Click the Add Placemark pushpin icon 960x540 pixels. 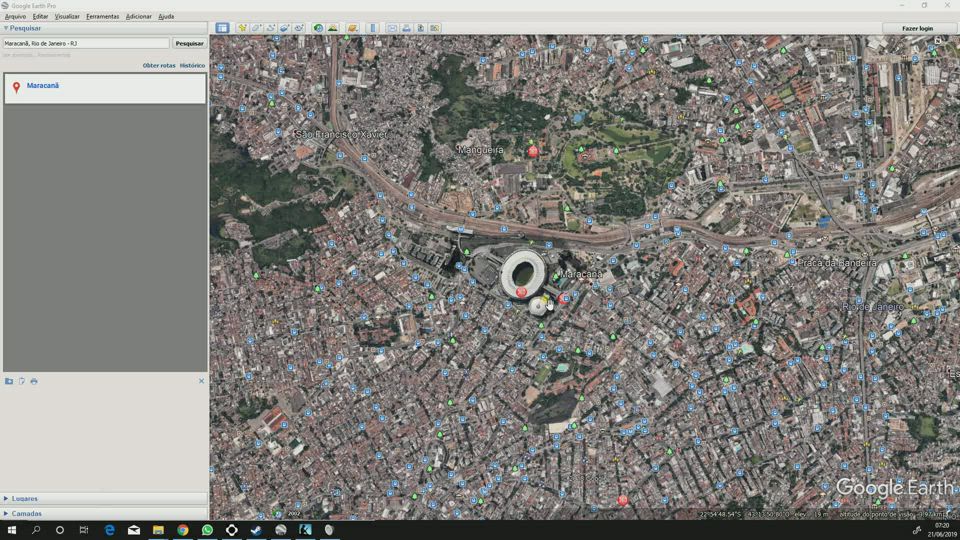[242, 28]
